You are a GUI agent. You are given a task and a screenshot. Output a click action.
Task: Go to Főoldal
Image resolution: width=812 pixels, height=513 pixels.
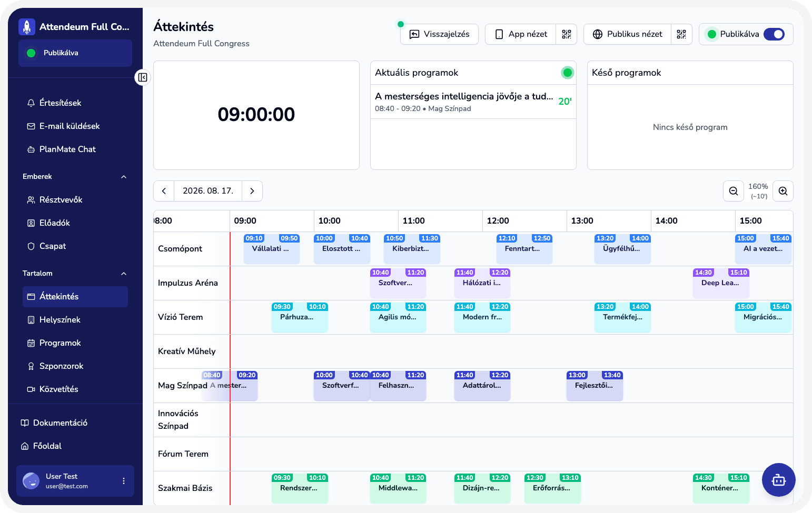coord(75,446)
